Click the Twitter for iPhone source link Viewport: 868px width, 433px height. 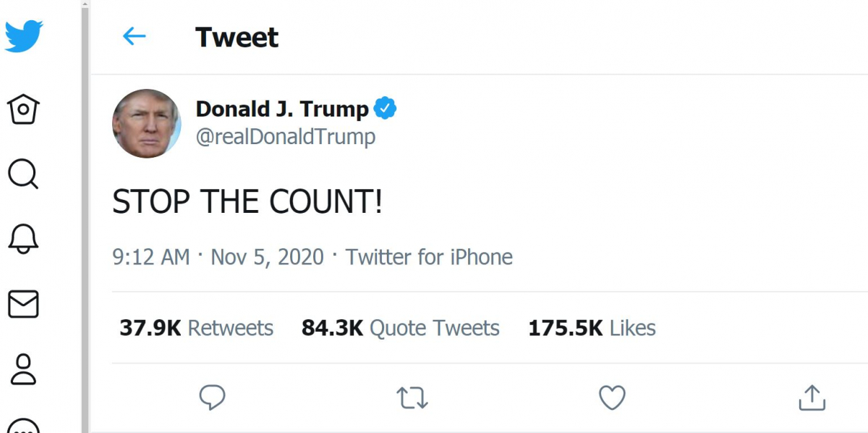tap(429, 257)
